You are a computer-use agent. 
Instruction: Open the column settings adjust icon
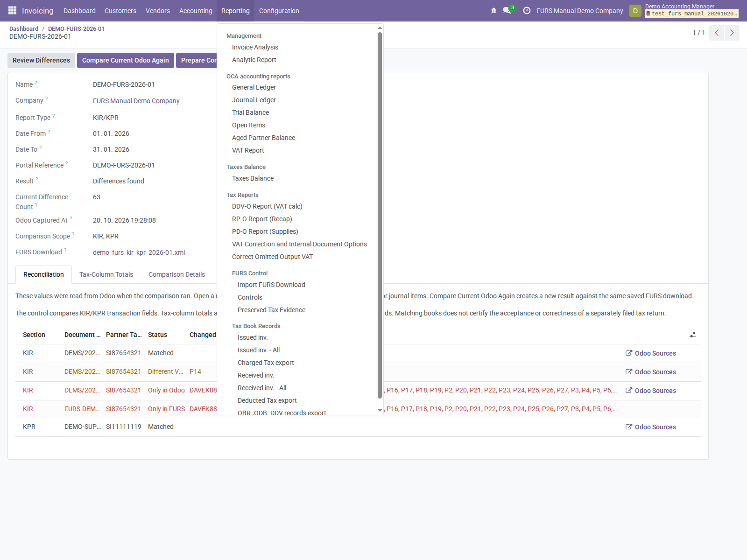693,335
